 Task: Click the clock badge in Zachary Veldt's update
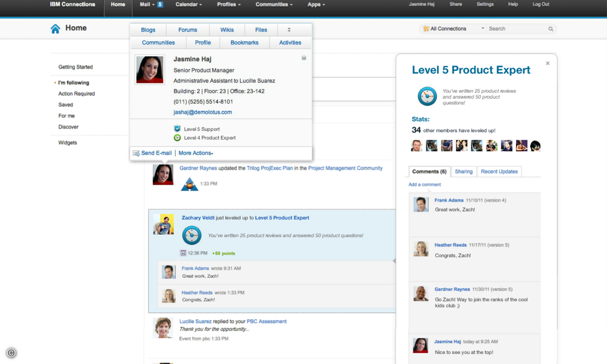point(192,235)
